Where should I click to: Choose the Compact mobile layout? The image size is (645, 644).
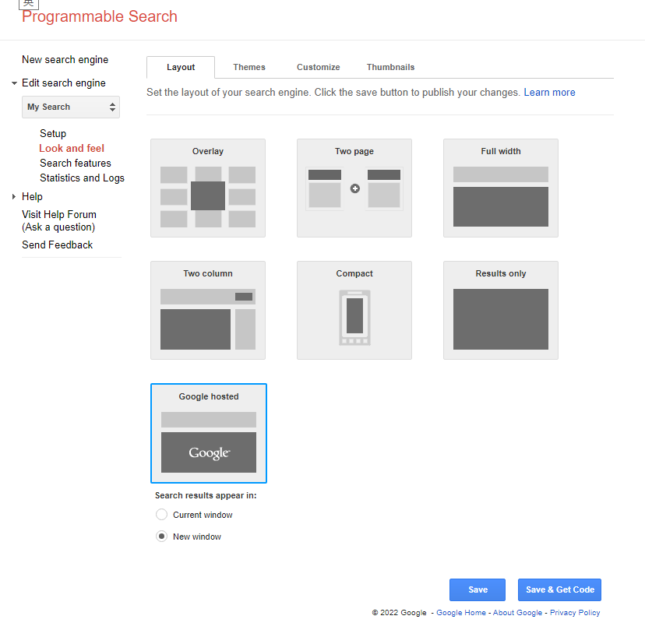click(354, 311)
